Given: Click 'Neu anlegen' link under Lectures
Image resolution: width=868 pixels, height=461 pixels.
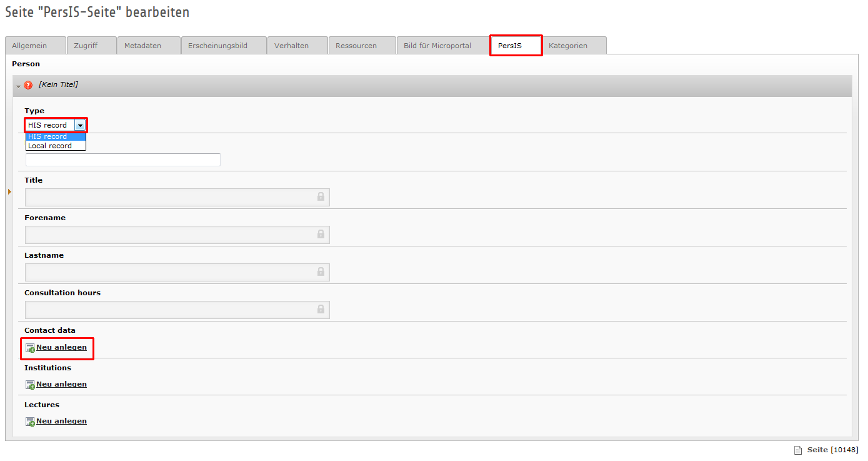Looking at the screenshot, I should tap(61, 421).
